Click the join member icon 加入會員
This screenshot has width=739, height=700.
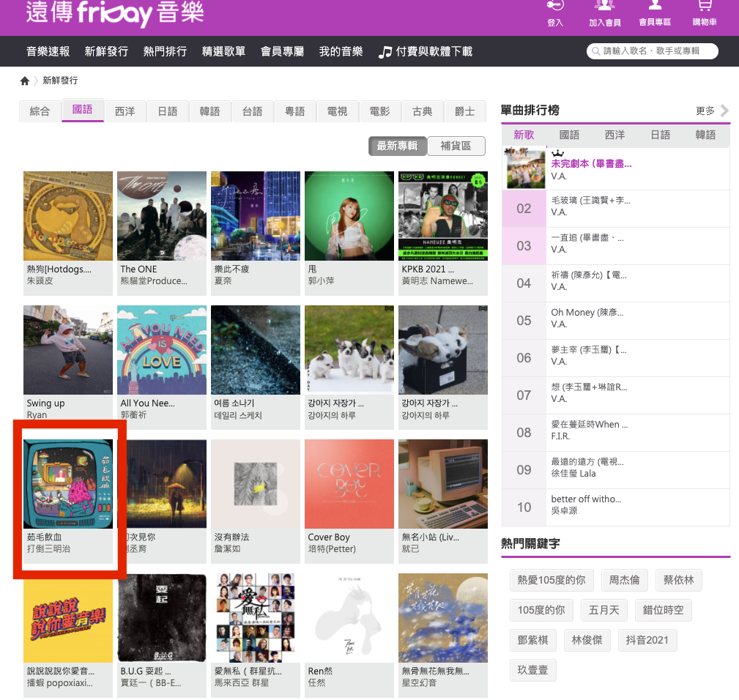(x=605, y=7)
